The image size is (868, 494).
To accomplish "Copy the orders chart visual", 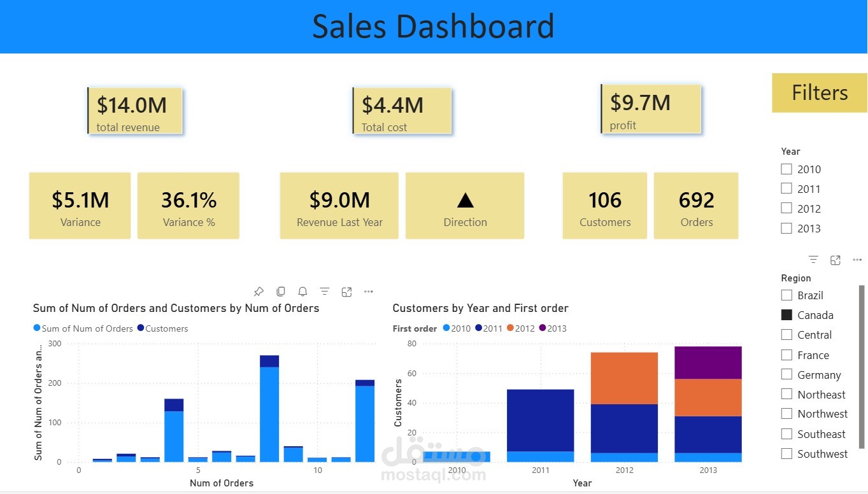I will pyautogui.click(x=281, y=292).
